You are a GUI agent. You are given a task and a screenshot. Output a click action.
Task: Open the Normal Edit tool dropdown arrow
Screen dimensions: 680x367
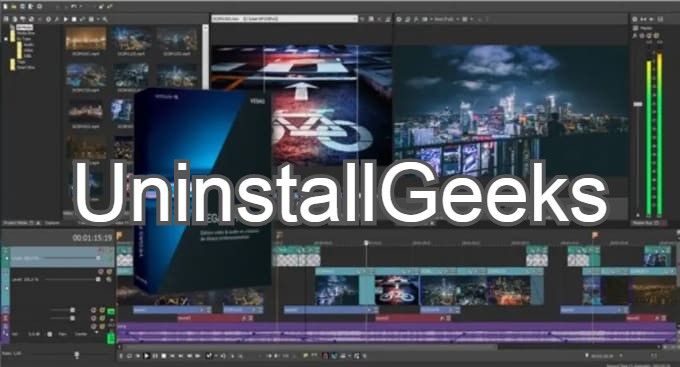[x=216, y=356]
